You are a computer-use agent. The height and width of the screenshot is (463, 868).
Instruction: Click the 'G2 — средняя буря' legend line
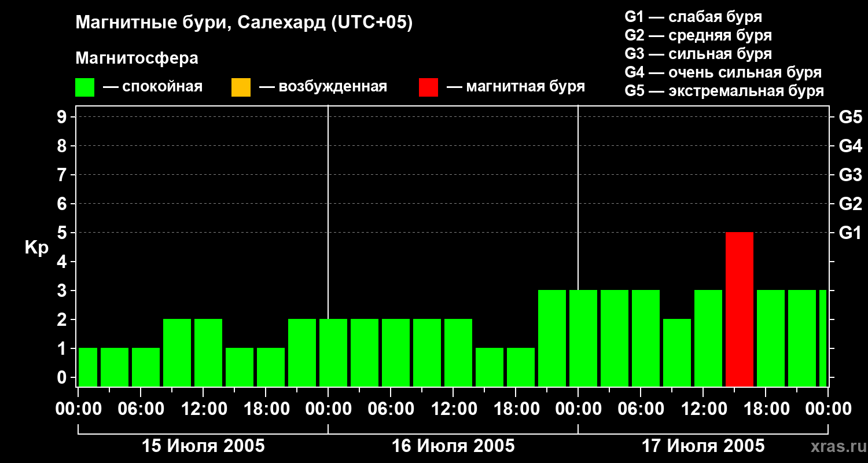(x=698, y=35)
